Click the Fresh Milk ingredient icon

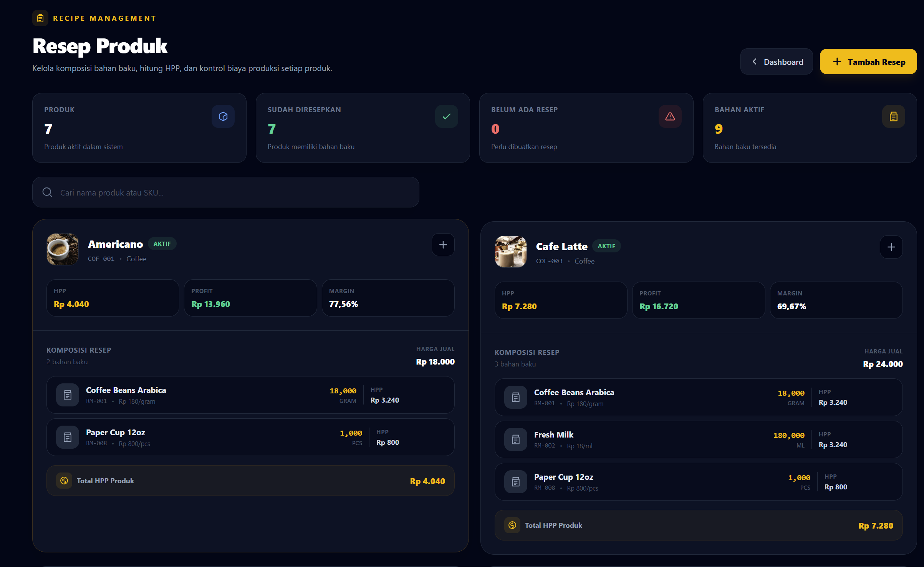[x=516, y=439]
